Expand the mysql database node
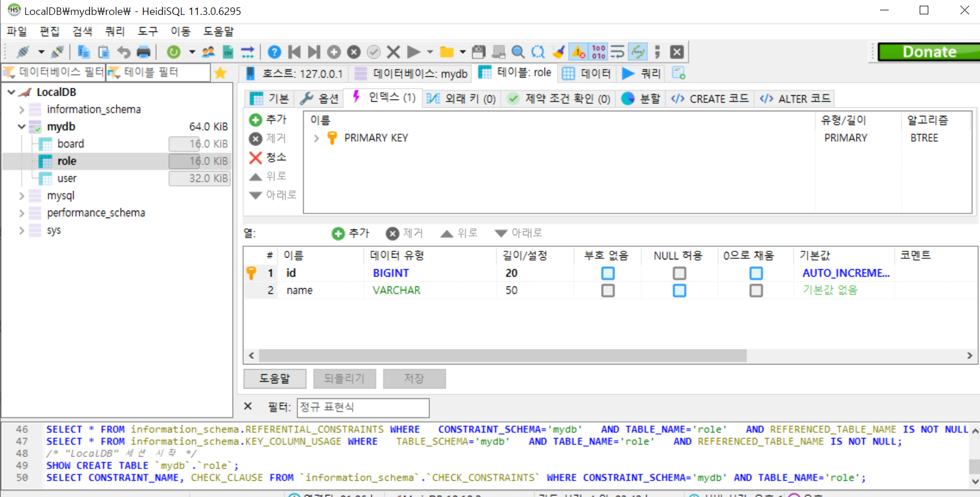 22,196
